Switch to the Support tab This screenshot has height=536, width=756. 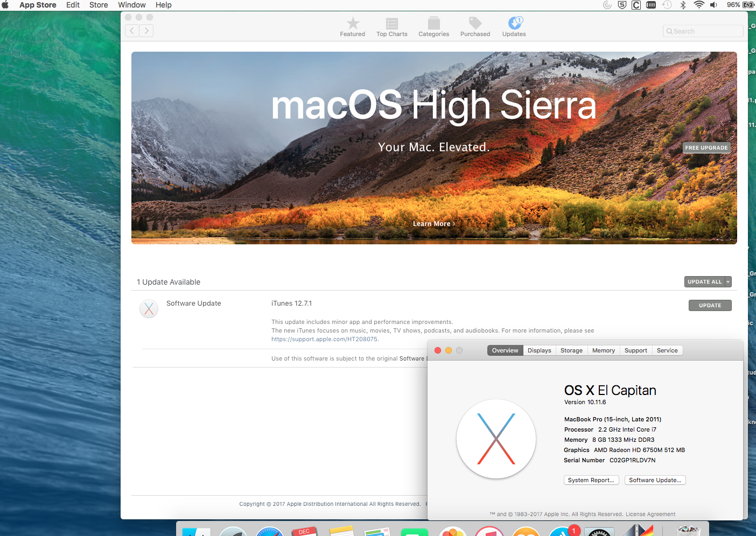coord(636,350)
